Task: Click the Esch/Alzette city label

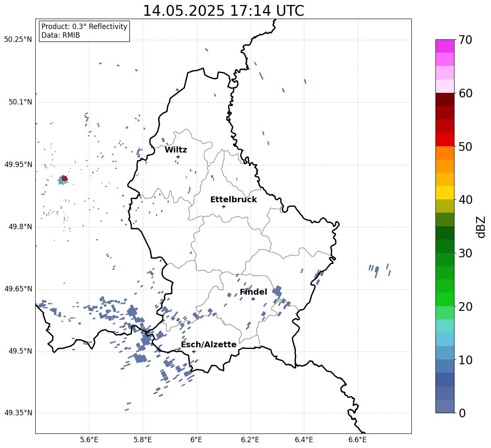Action: pos(209,344)
